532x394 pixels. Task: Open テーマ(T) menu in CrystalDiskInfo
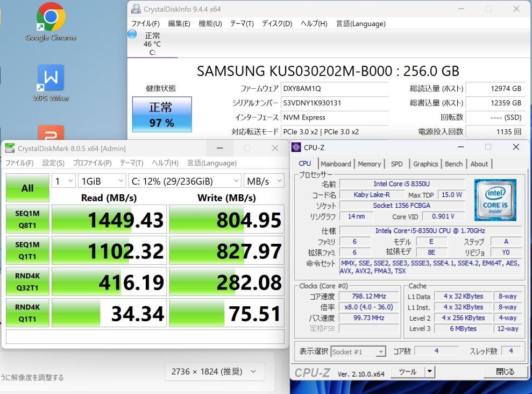click(x=242, y=24)
